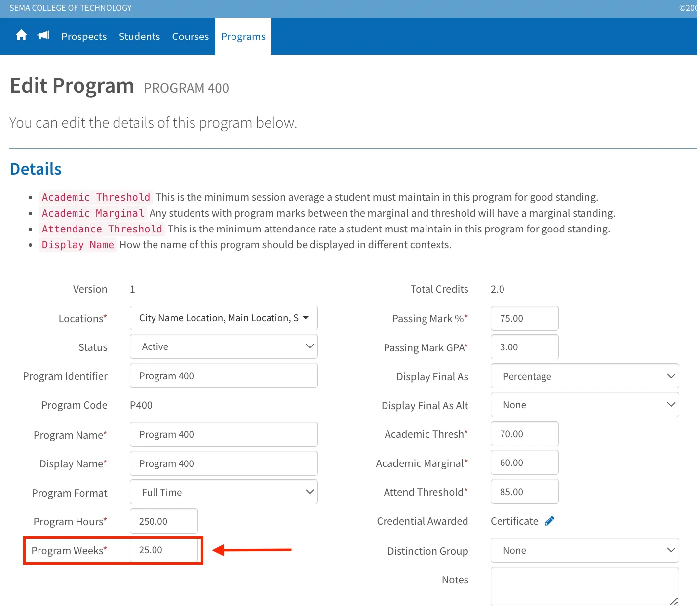Click the Total Credits value 2.0
Image resolution: width=697 pixels, height=616 pixels.
tap(498, 289)
